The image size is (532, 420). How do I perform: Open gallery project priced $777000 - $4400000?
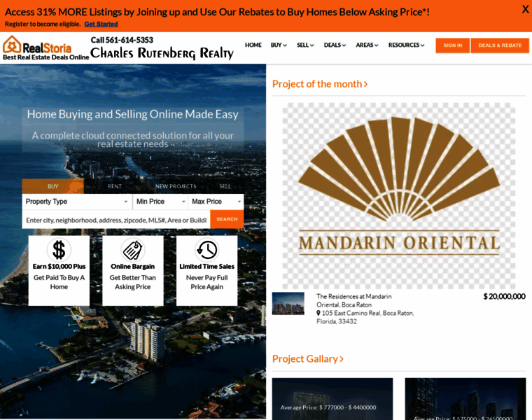332,399
